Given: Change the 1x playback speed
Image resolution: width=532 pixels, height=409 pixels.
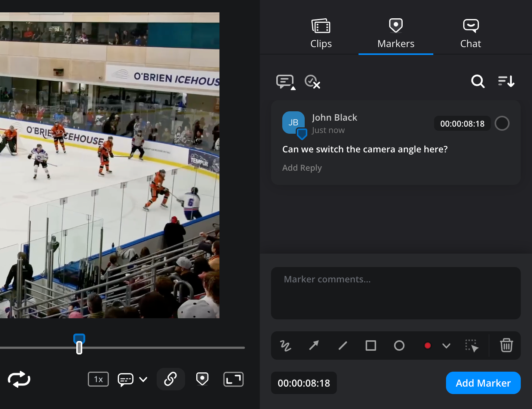Looking at the screenshot, I should [98, 379].
